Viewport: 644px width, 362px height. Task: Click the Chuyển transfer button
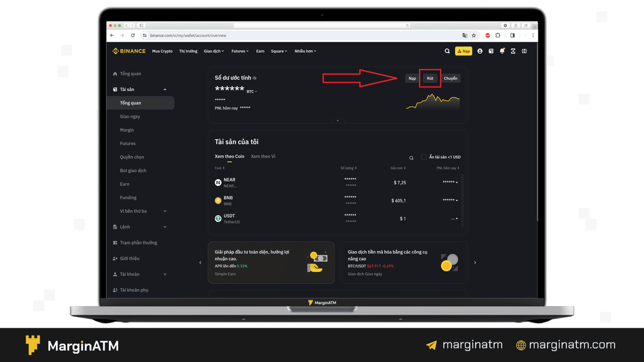[450, 78]
